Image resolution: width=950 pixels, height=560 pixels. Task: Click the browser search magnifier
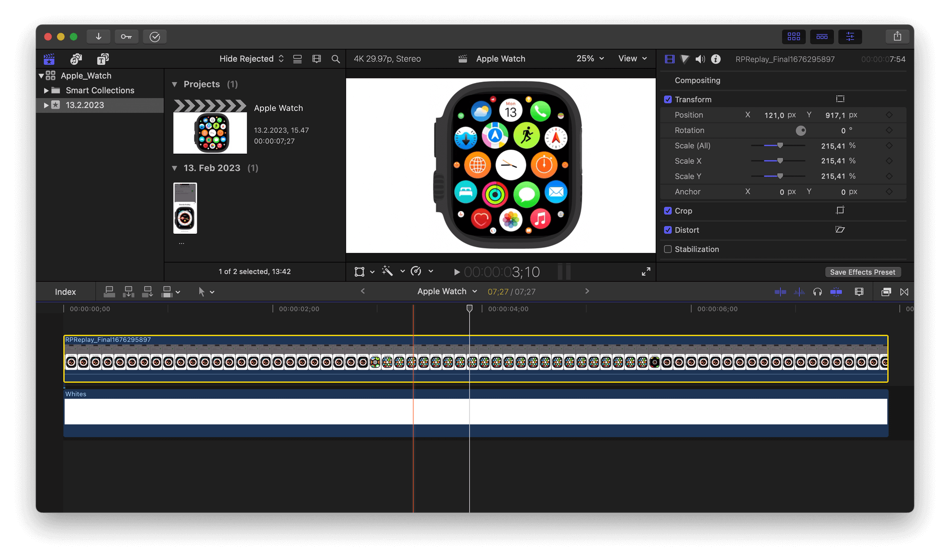[335, 59]
